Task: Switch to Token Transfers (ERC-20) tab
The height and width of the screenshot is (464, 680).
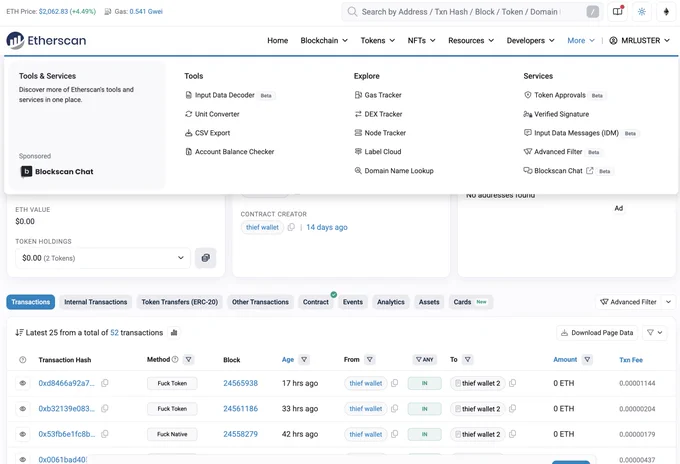Action: (180, 302)
